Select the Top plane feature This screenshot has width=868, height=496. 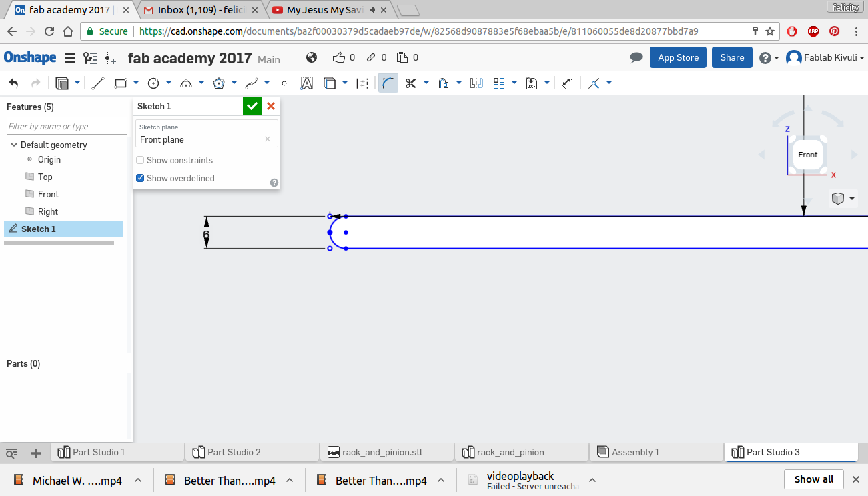point(45,177)
